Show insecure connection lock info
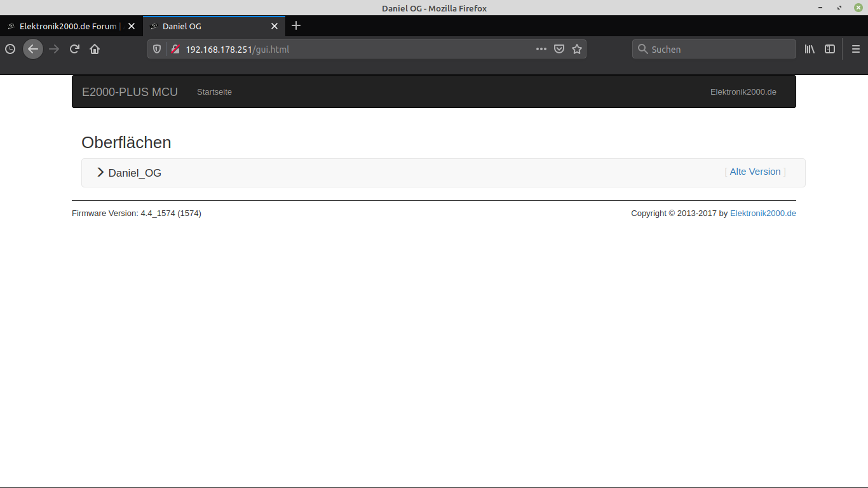The width and height of the screenshot is (868, 488). [175, 49]
